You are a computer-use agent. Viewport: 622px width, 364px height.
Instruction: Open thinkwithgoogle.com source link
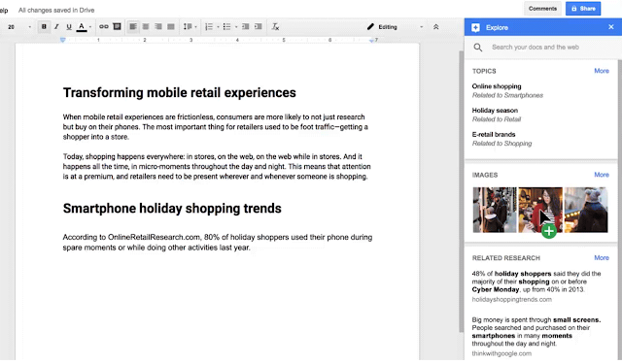click(501, 353)
